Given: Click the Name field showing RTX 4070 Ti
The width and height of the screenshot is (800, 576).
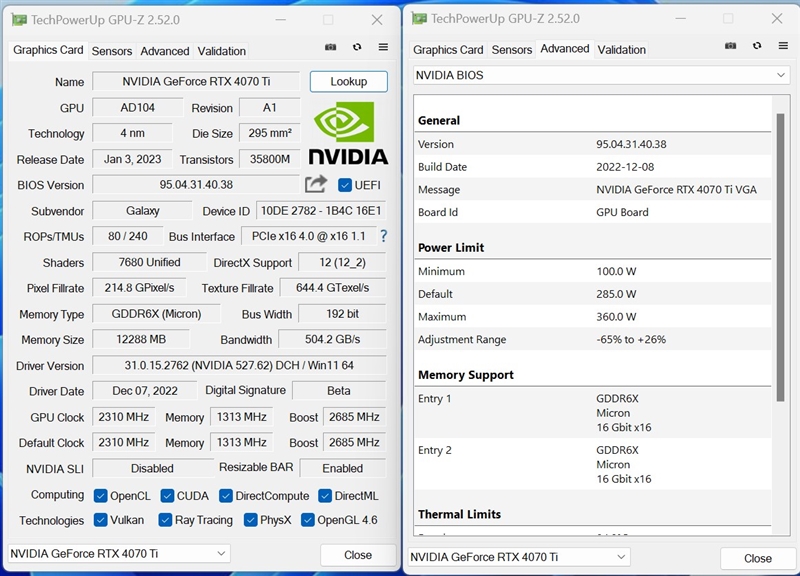Looking at the screenshot, I should click(x=196, y=82).
